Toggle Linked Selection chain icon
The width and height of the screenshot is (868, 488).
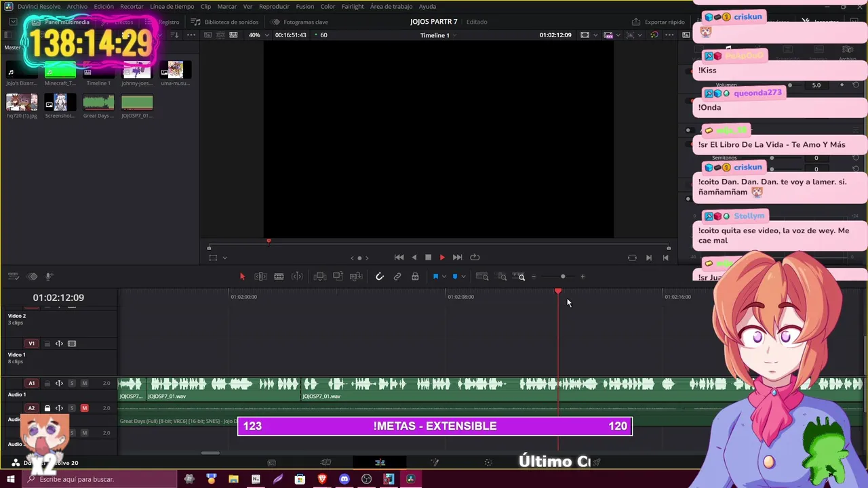(397, 277)
